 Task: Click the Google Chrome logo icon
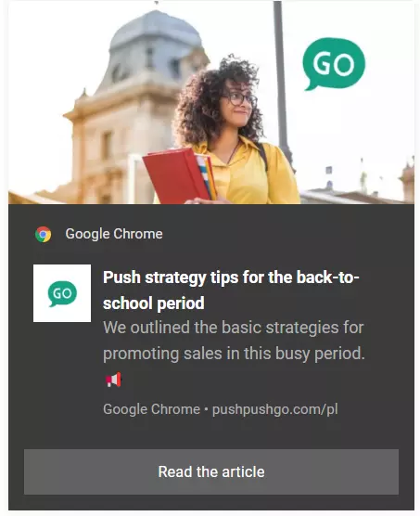(x=43, y=234)
